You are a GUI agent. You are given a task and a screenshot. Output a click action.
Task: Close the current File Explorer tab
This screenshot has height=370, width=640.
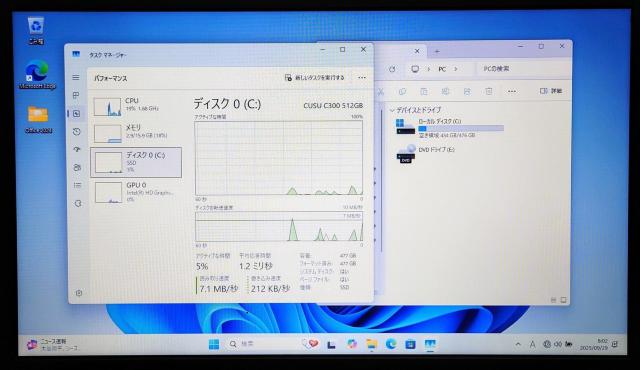(417, 51)
